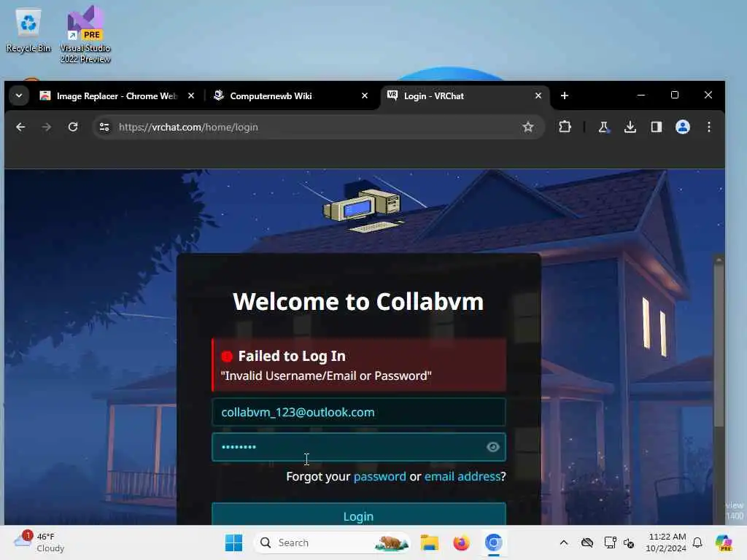Open the Extensions puzzle icon
747x560 pixels.
point(565,127)
